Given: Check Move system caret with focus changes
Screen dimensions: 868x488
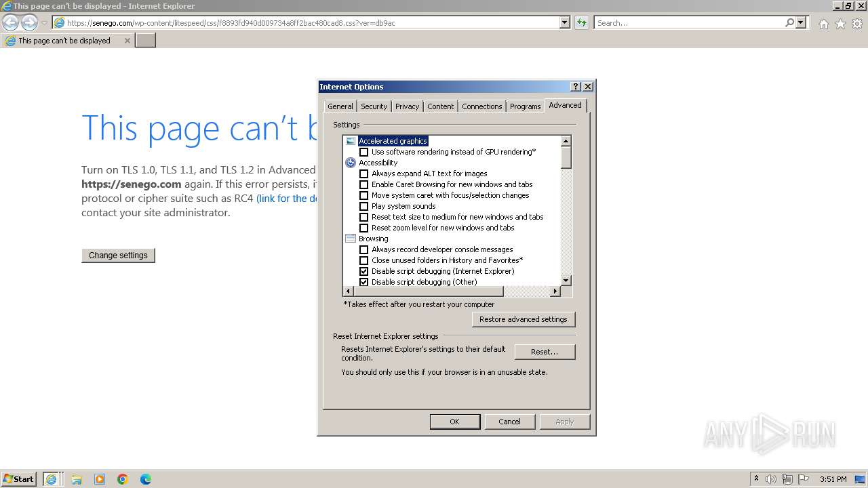Looking at the screenshot, I should coord(364,195).
